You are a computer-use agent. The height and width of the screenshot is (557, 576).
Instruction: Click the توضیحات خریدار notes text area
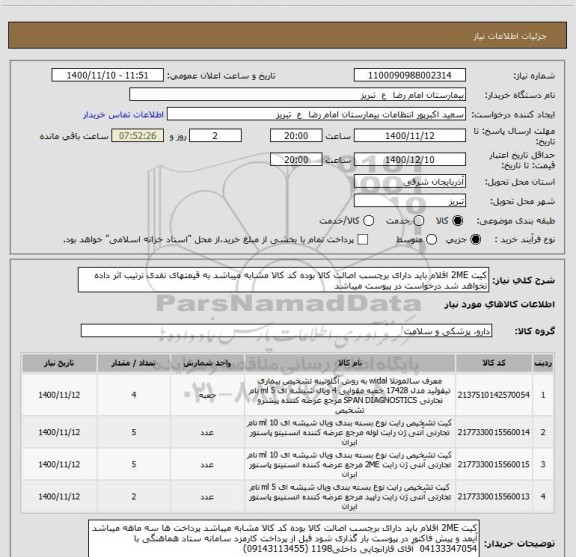click(x=284, y=539)
